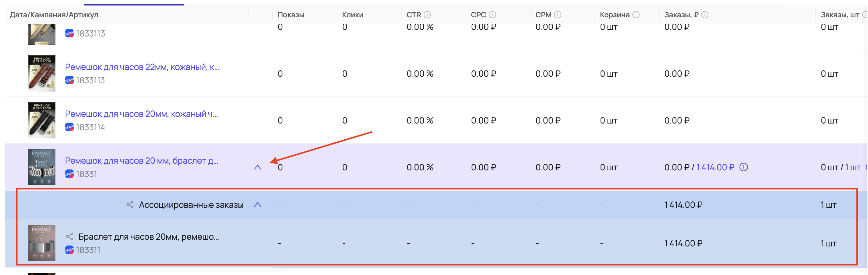
Task: Collapse the Ремешок для часов 20 мм браслет row
Action: [x=257, y=167]
